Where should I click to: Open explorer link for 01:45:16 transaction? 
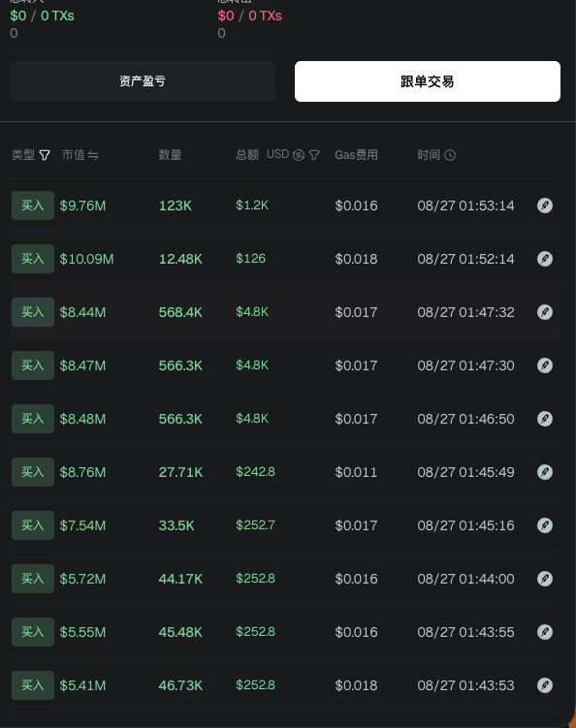click(x=545, y=525)
